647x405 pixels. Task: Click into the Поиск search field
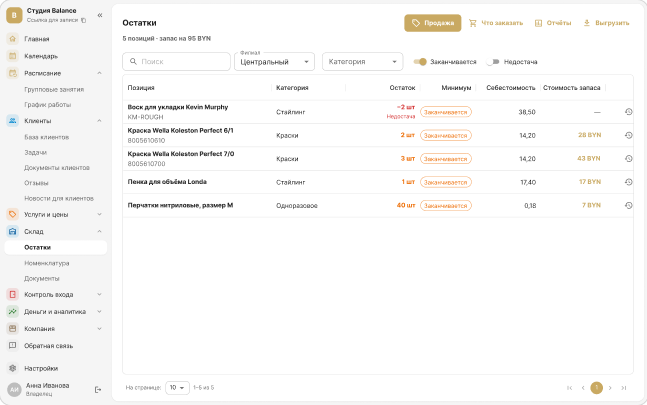pyautogui.click(x=177, y=61)
